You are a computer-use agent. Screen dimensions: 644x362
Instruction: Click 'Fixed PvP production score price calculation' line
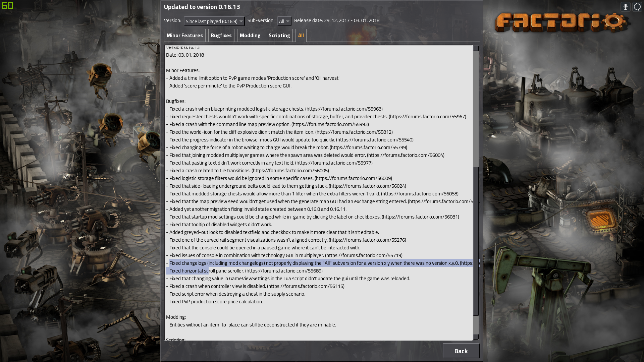coord(214,302)
